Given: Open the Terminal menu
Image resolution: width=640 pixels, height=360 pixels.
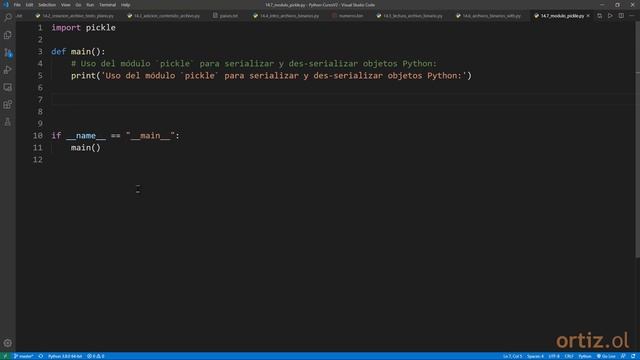Looking at the screenshot, I should point(107,5).
